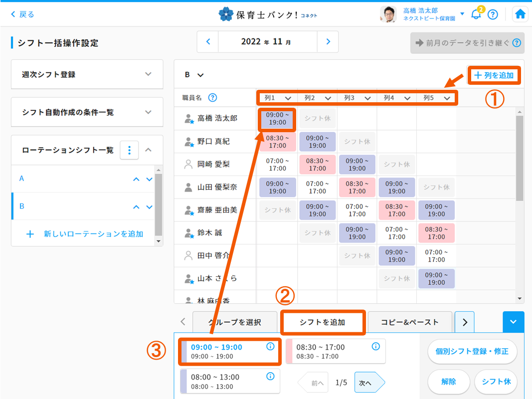The width and height of the screenshot is (532, 399).
Task: Open three-dot menu for ローテーションシフト一覧
Action: pos(129,150)
